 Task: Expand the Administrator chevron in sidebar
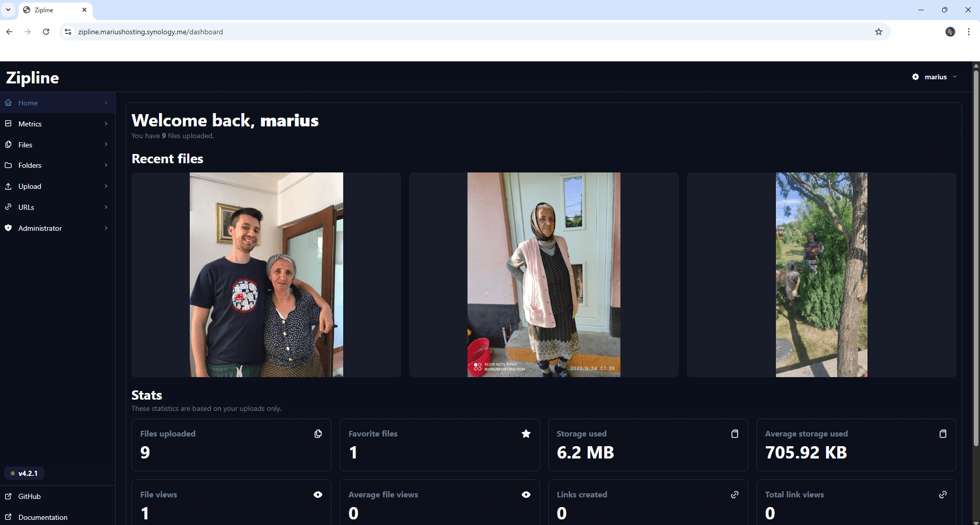pyautogui.click(x=106, y=228)
